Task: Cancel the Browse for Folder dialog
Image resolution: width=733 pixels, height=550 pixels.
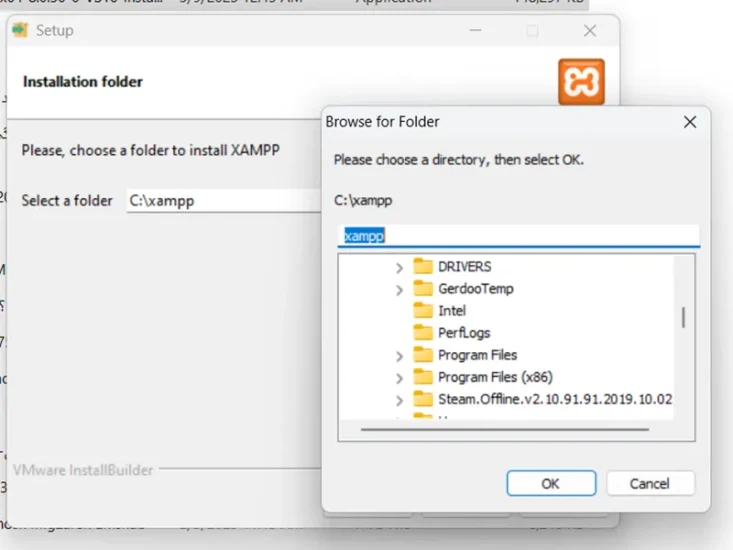Action: (650, 483)
